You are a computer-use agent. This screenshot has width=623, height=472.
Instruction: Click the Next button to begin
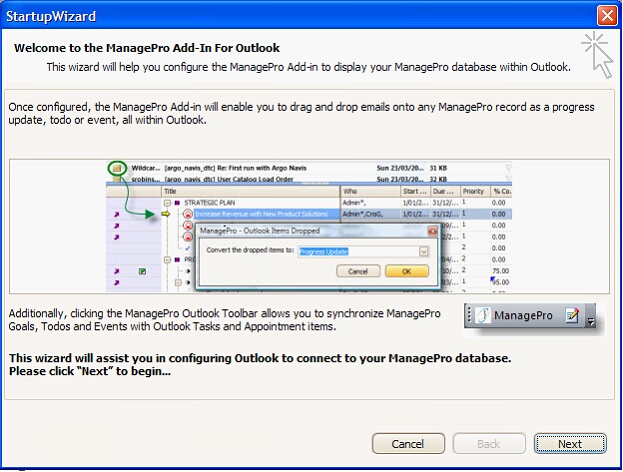(x=570, y=443)
